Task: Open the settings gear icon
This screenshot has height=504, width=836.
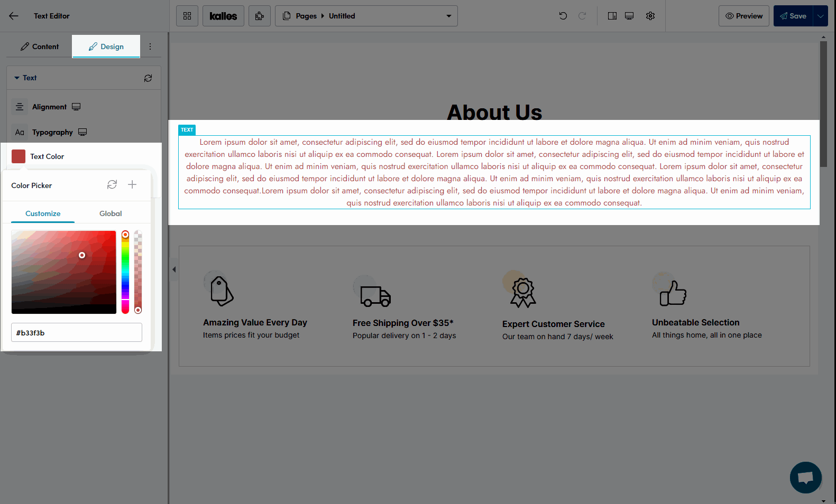Action: [x=650, y=16]
